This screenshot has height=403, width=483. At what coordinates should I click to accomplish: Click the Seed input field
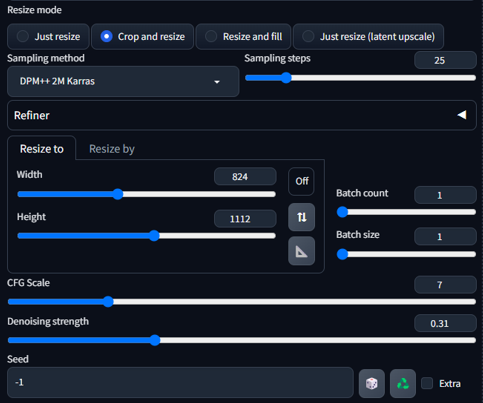coord(180,382)
